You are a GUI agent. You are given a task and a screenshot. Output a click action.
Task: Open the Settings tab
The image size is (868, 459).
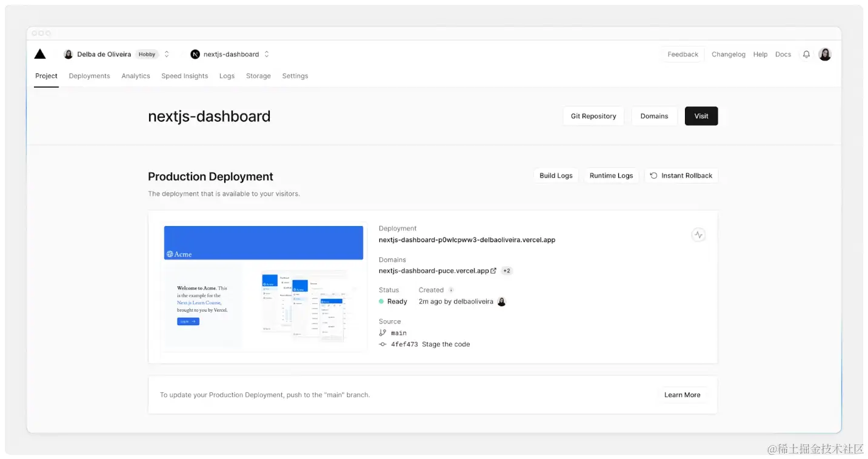[295, 76]
